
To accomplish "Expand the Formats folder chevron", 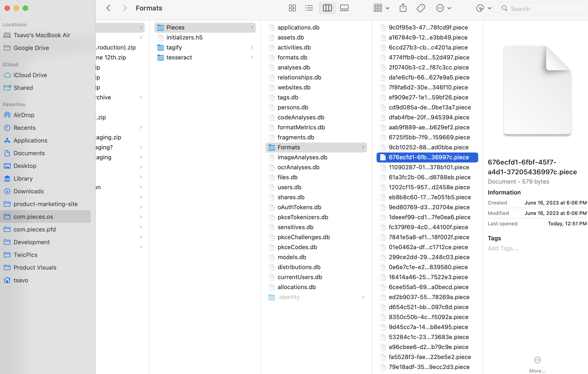I will (363, 147).
